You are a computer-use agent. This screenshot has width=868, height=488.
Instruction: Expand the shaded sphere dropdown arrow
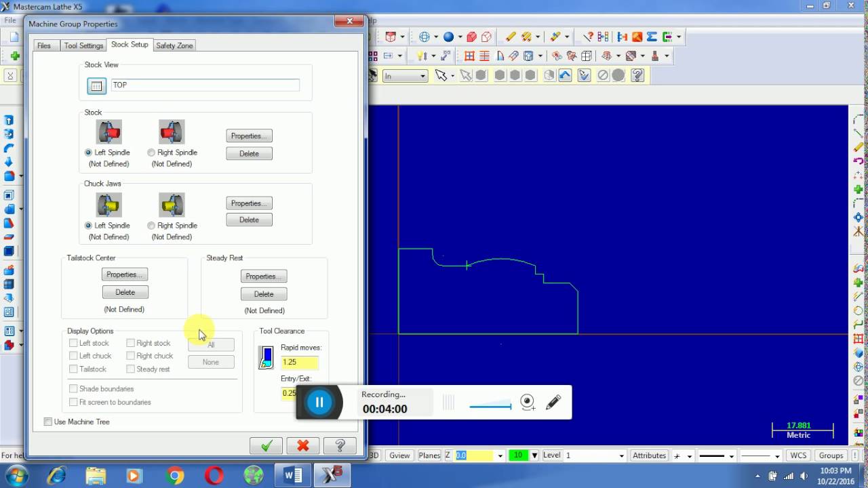459,37
